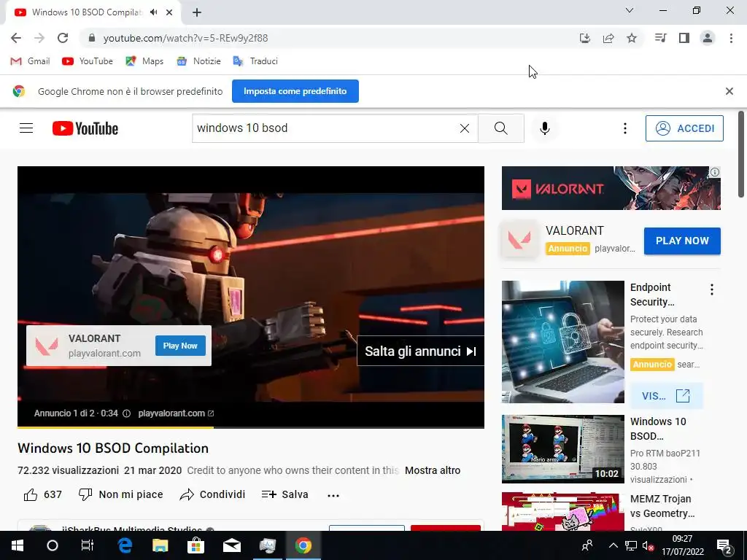
Task: Toggle Chrome side panel icon
Action: click(684, 38)
